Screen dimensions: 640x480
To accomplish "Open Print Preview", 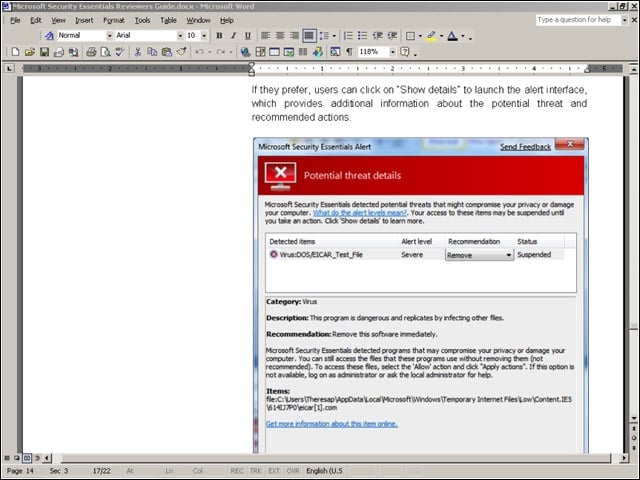I will pos(105,52).
